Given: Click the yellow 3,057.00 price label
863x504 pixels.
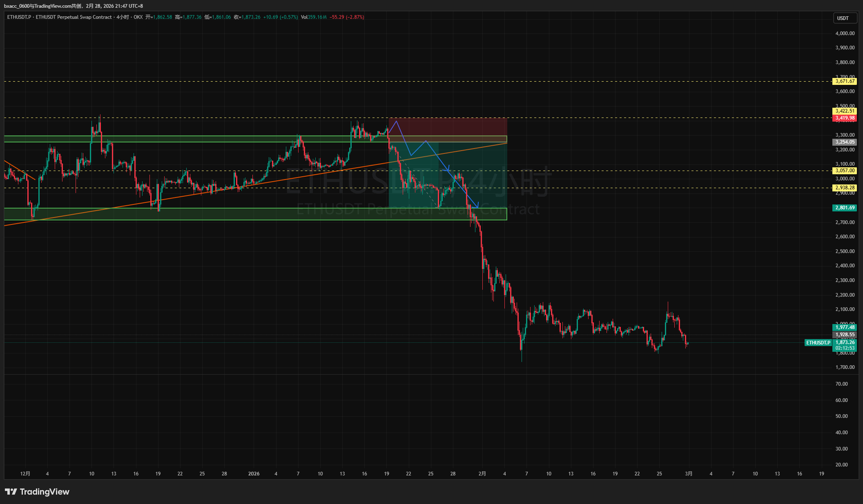Looking at the screenshot, I should [845, 171].
